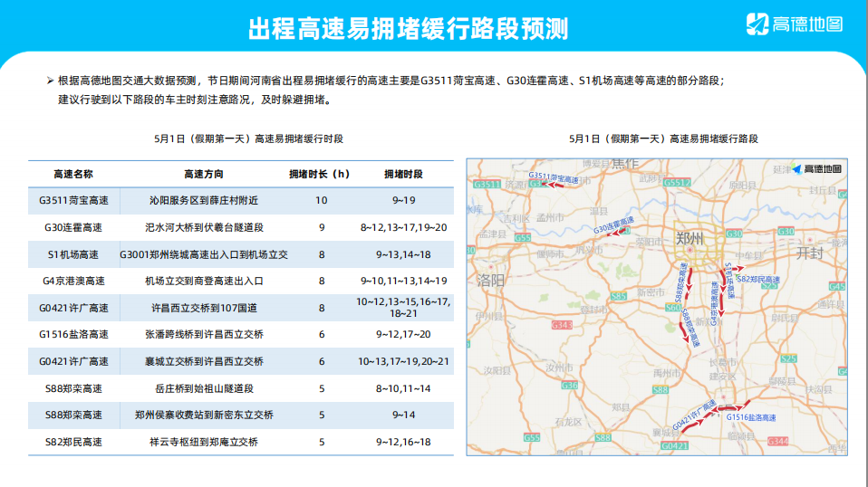The width and height of the screenshot is (868, 487).
Task: Click the duration value 10 for G3511
Action: point(321,201)
